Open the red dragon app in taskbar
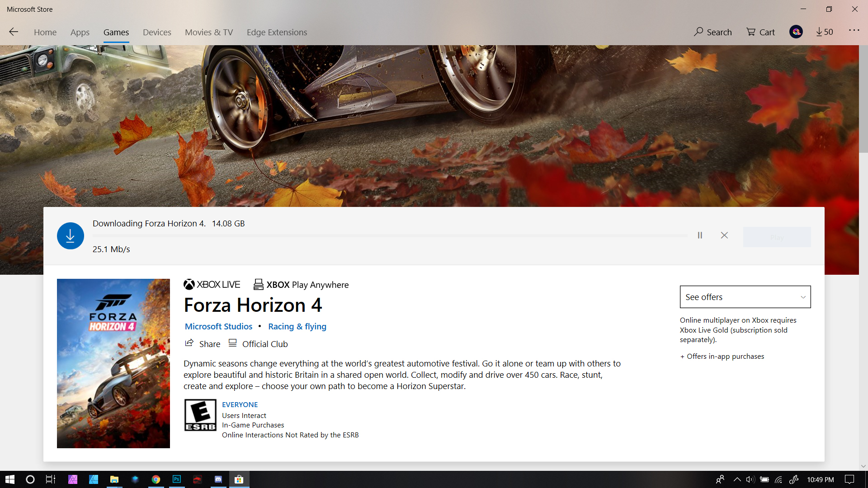 coord(198,479)
